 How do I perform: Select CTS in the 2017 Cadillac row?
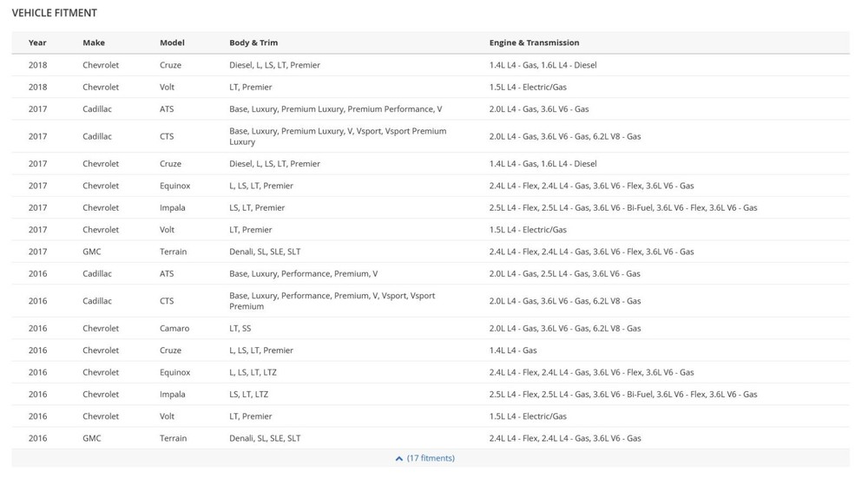[167, 136]
